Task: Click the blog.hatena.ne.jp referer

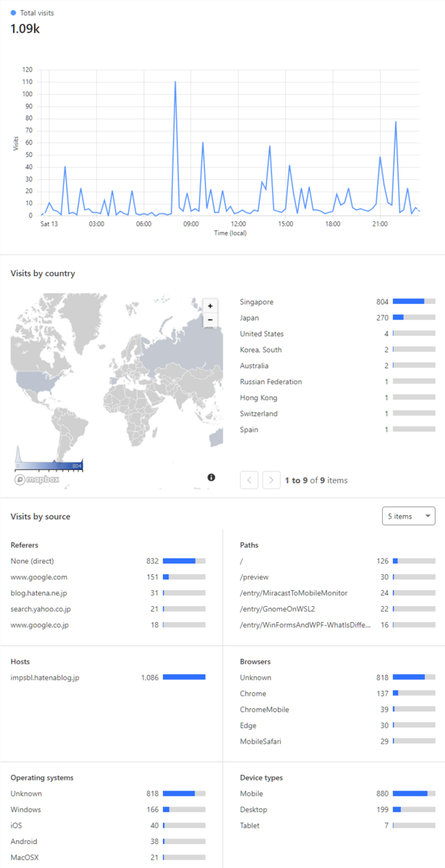Action: tap(39, 592)
